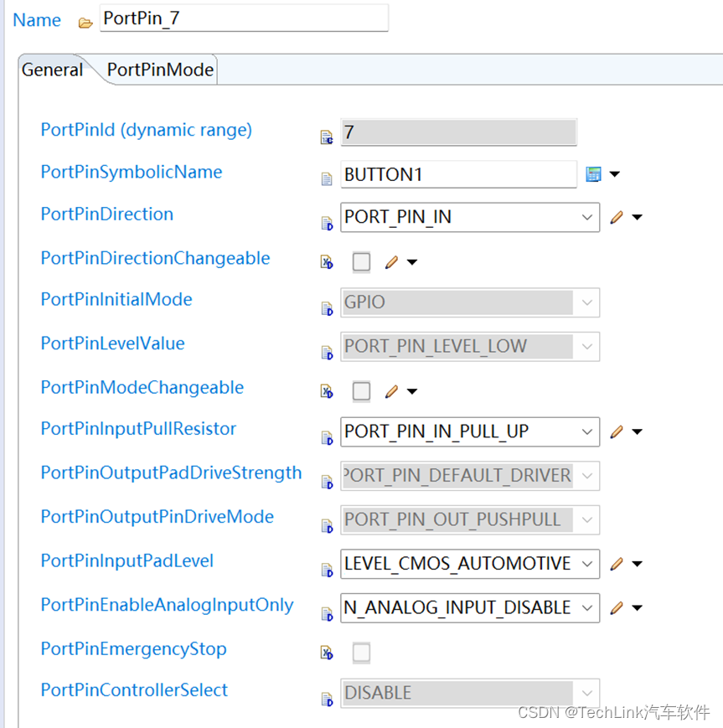Open the PortPinMode tab

point(160,70)
